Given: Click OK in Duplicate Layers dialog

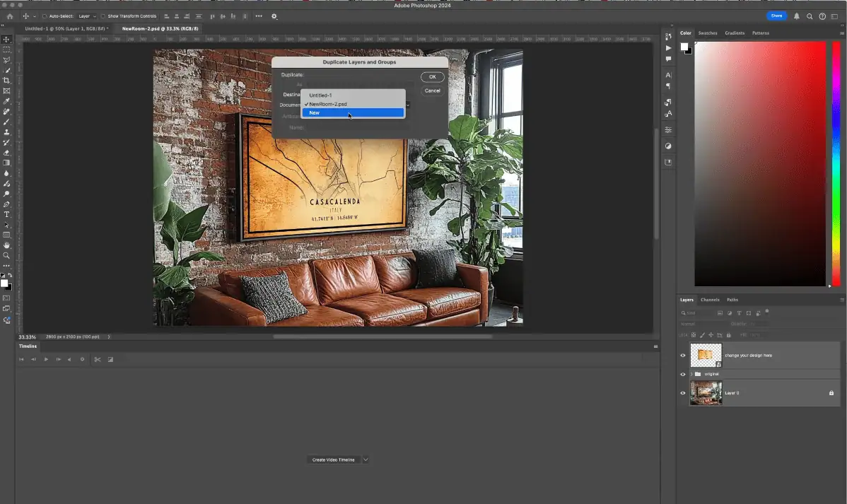Looking at the screenshot, I should point(432,77).
